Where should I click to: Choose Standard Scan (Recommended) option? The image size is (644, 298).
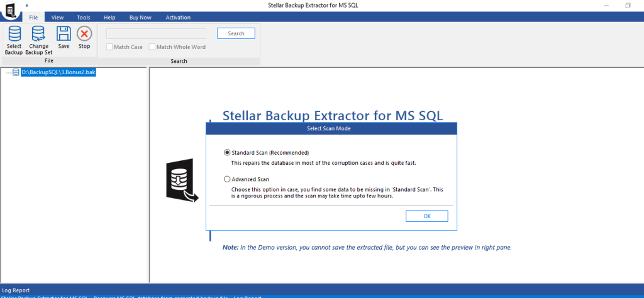pos(266,153)
